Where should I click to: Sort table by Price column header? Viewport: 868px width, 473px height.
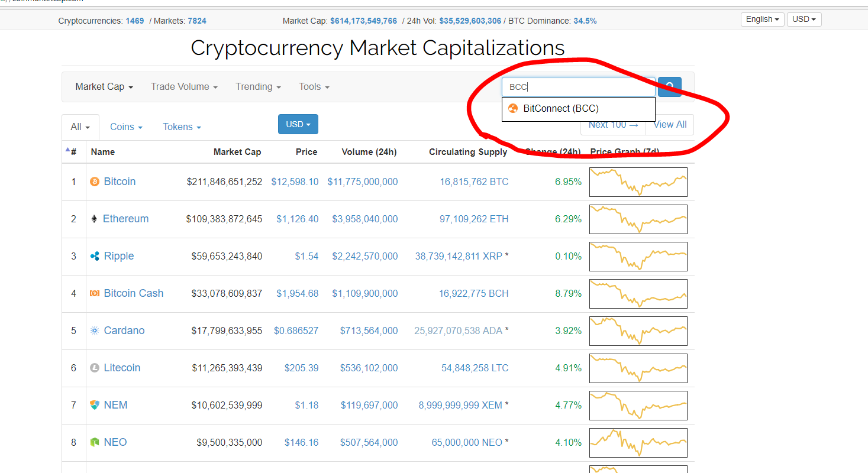[306, 152]
